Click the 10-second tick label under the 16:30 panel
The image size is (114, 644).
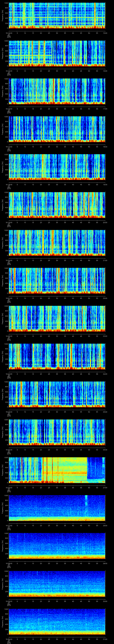tap(25, 639)
